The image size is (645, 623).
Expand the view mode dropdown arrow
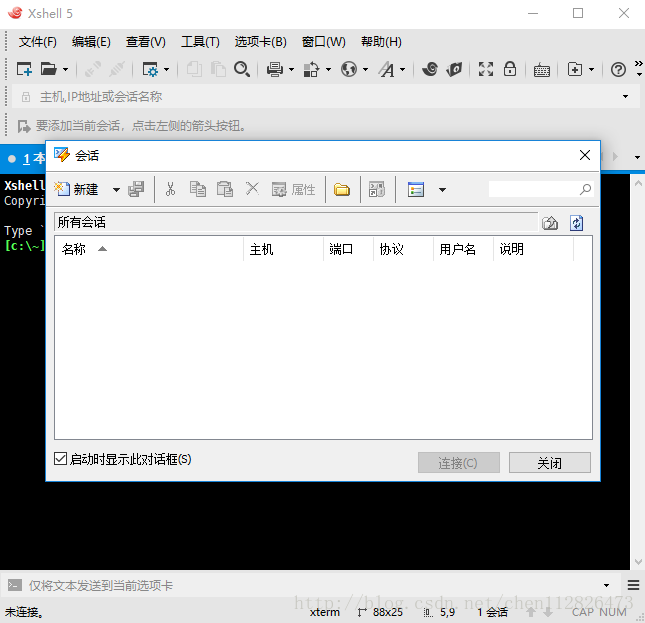pyautogui.click(x=442, y=190)
